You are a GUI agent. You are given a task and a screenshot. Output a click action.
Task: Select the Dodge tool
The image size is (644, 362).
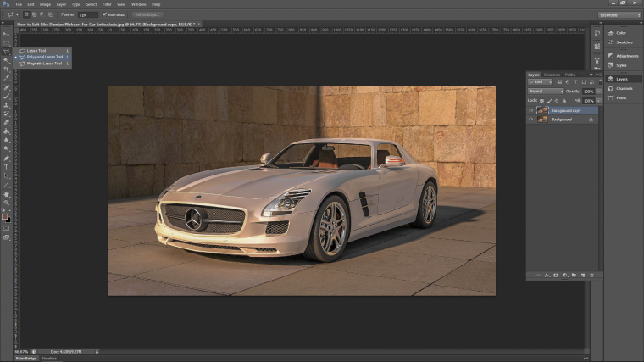click(6, 148)
